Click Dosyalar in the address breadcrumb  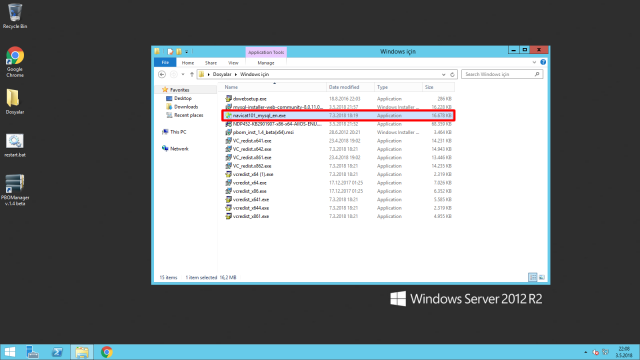coord(222,74)
